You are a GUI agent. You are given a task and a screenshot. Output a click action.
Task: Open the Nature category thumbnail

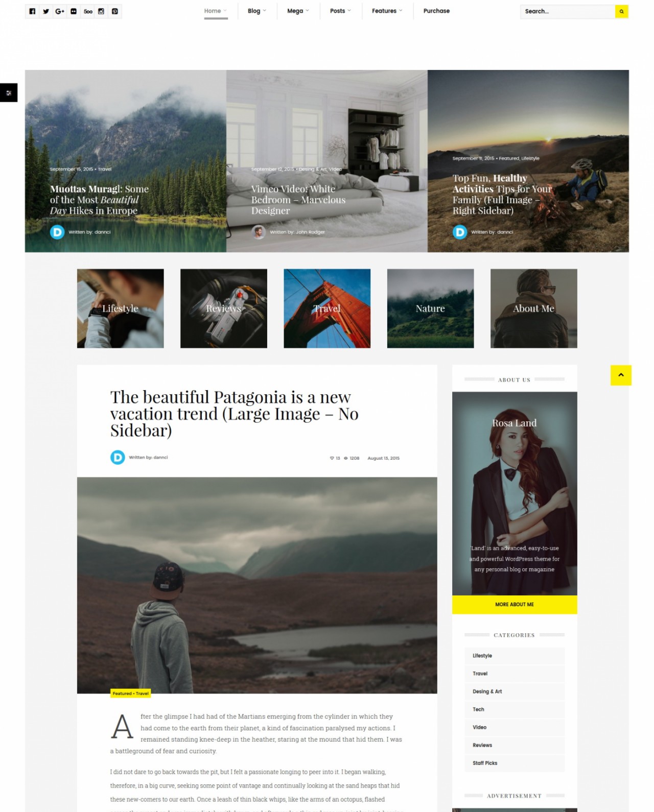tap(430, 308)
